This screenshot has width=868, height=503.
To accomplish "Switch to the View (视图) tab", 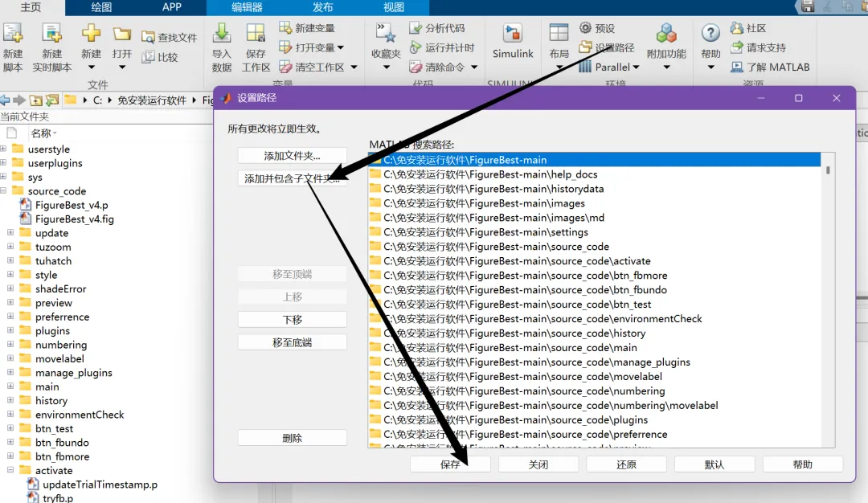I will (x=394, y=7).
